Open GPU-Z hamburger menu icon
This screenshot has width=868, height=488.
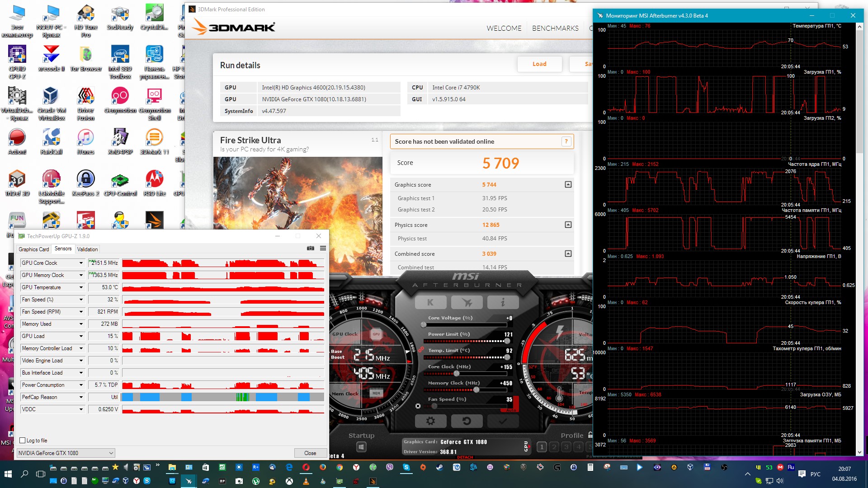point(323,248)
